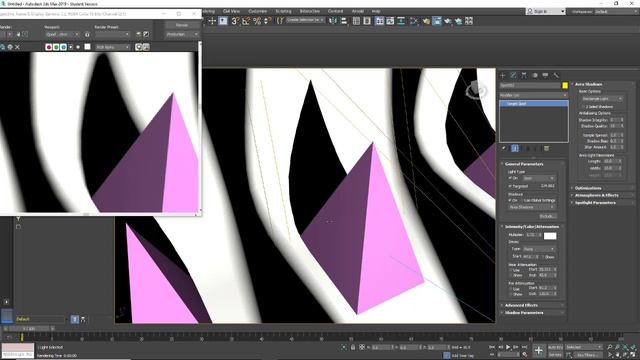Click the Spinner Snap toggle icon
This screenshot has width=640, height=360.
268,21
